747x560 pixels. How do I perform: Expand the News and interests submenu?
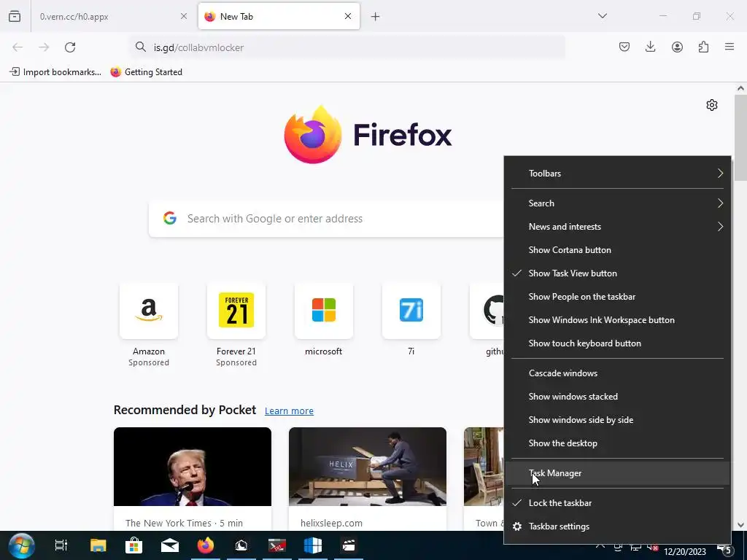[617, 227]
